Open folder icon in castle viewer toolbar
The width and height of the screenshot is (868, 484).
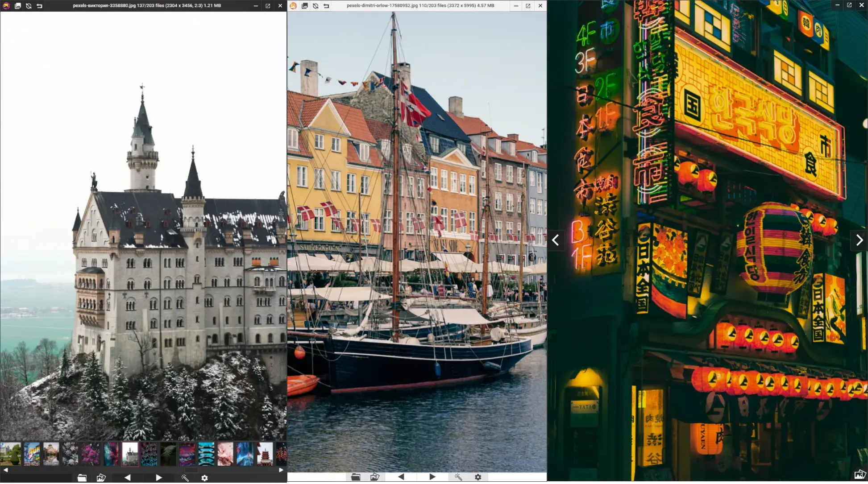(x=82, y=478)
